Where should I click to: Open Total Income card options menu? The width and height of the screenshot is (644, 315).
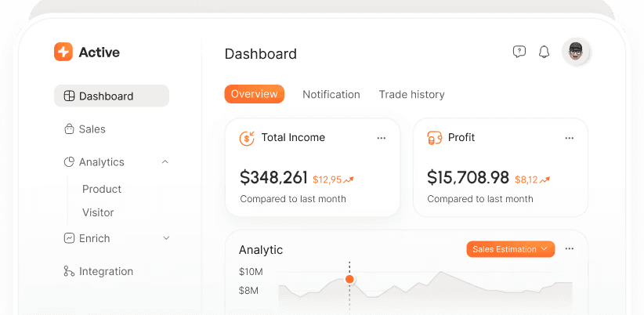click(381, 138)
